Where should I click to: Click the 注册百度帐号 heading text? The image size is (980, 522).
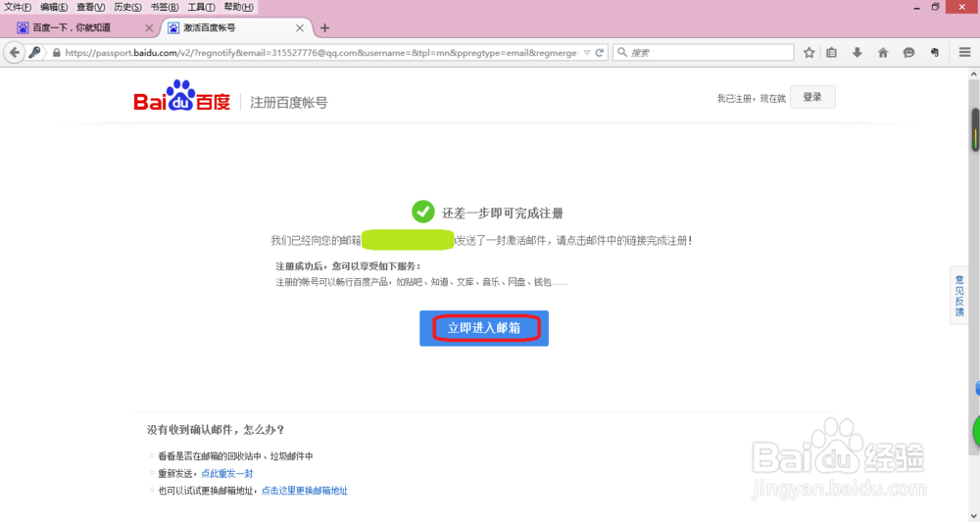click(289, 103)
